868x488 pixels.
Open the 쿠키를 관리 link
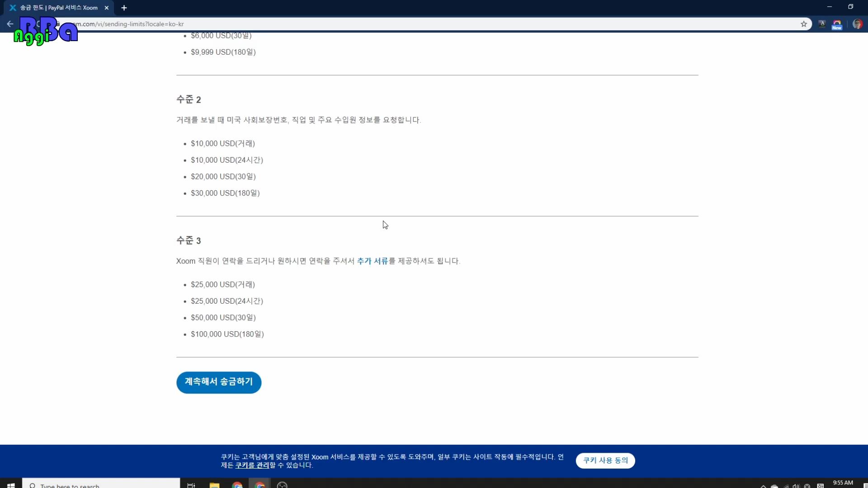252,465
